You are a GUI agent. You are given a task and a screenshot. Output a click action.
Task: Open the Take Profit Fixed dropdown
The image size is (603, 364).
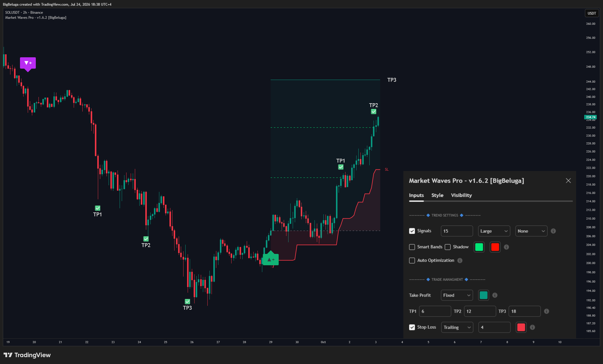[457, 295]
